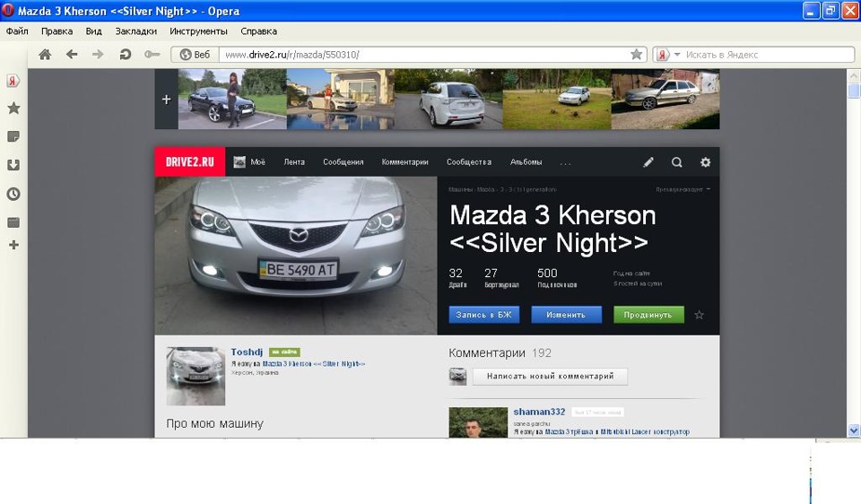Open the Вид menu
This screenshot has width=861, height=504.
pyautogui.click(x=94, y=31)
